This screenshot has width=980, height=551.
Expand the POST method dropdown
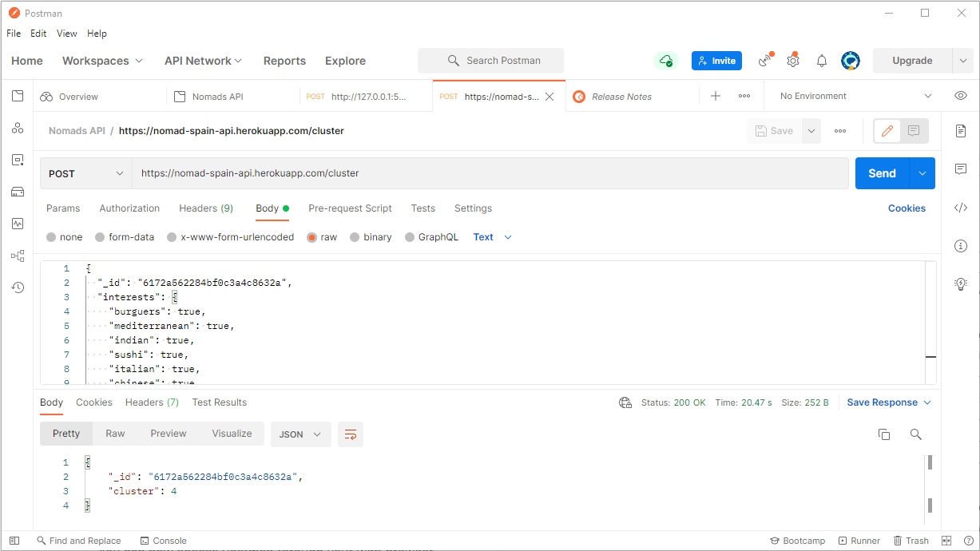pos(86,173)
